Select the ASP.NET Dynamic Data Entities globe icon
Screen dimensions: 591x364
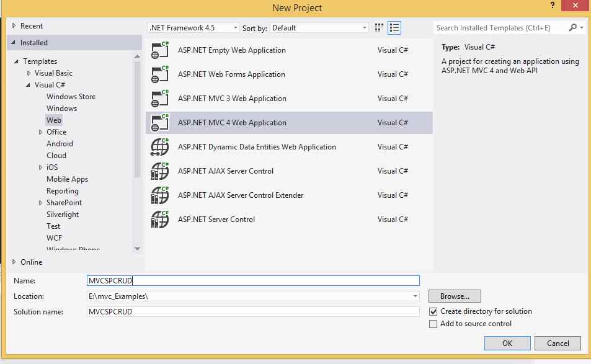[160, 146]
